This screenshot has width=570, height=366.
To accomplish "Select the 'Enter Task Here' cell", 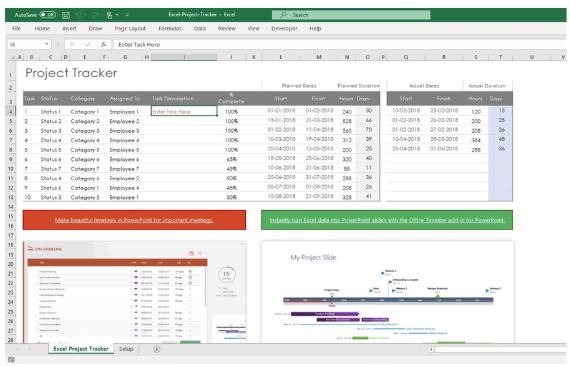I will point(184,112).
